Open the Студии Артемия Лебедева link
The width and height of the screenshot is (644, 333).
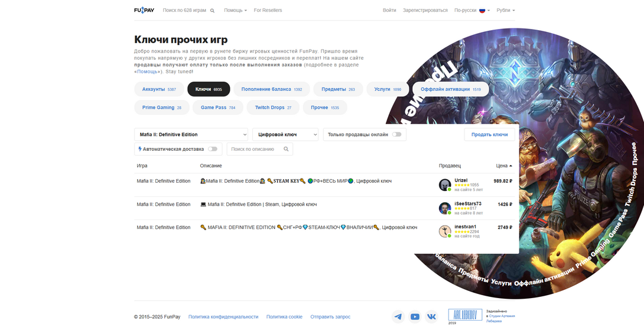[500, 318]
